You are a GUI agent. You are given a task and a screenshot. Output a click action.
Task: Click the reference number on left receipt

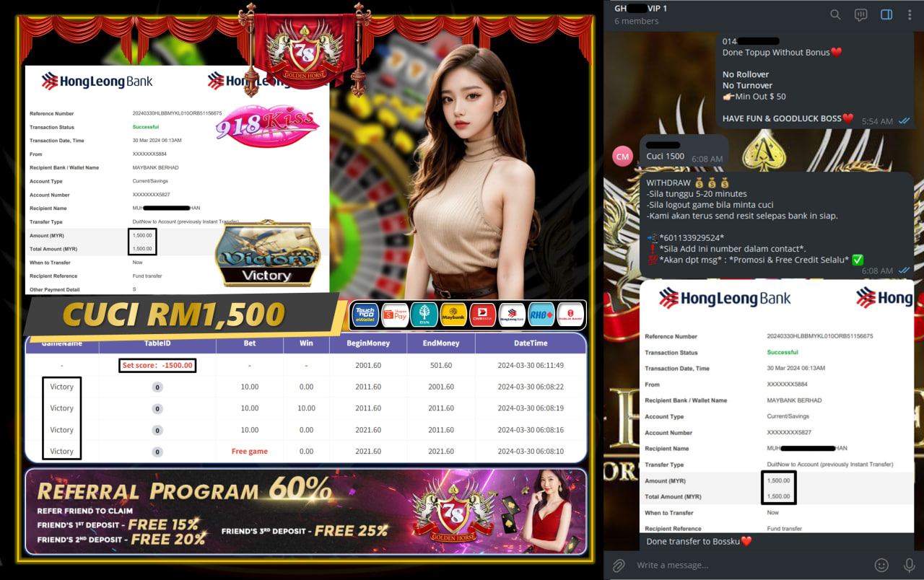178,113
